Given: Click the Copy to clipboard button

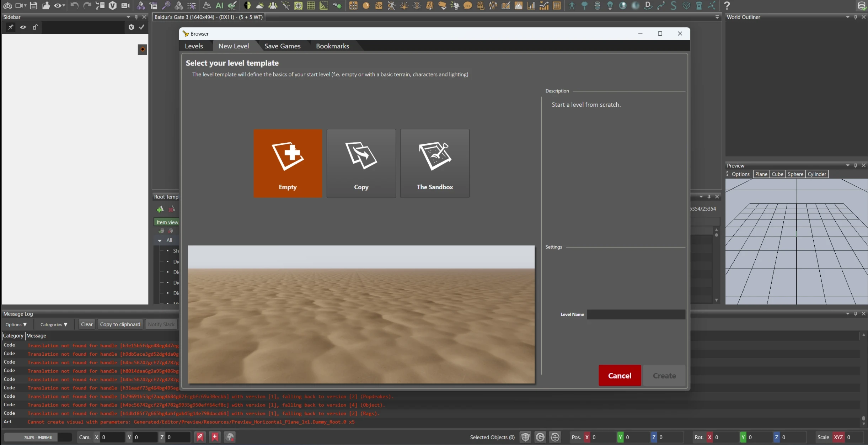Looking at the screenshot, I should 120,324.
